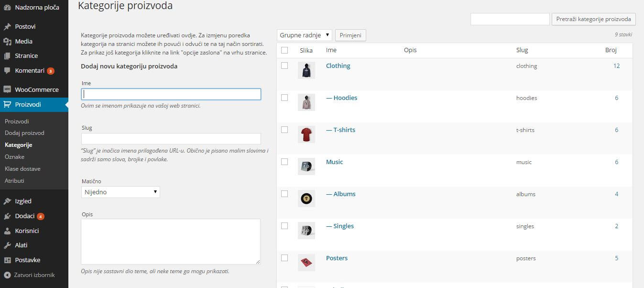Image resolution: width=644 pixels, height=288 pixels.
Task: Select the Music category checkbox
Action: click(284, 162)
